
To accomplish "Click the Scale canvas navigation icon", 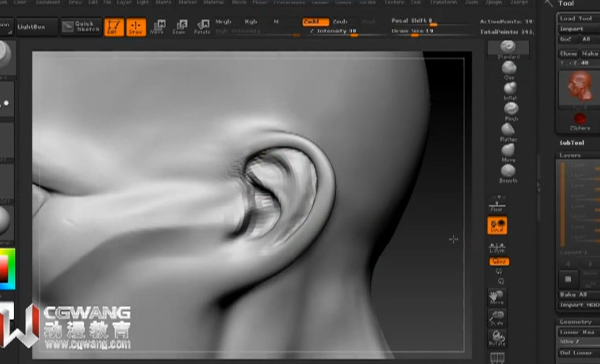I will pyautogui.click(x=497, y=318).
